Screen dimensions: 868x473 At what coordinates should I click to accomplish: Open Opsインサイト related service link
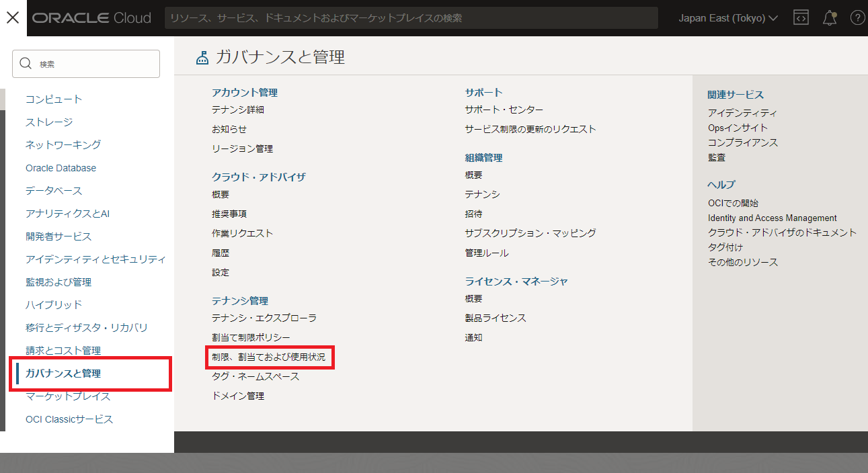point(737,128)
